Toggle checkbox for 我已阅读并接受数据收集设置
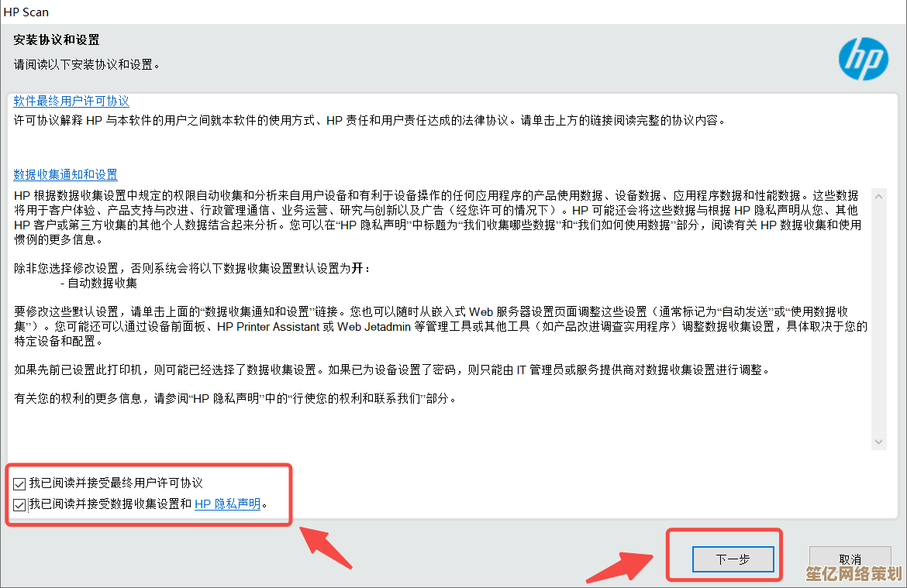The image size is (907, 588). [19, 505]
